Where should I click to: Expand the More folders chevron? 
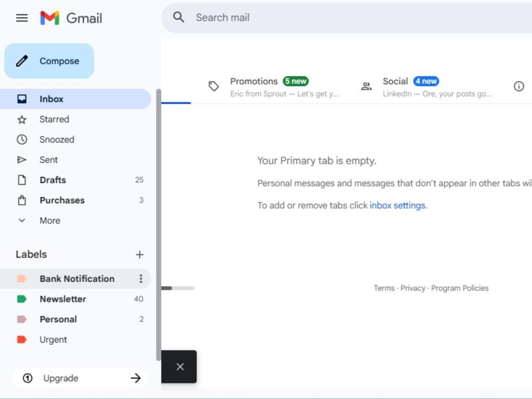point(22,221)
